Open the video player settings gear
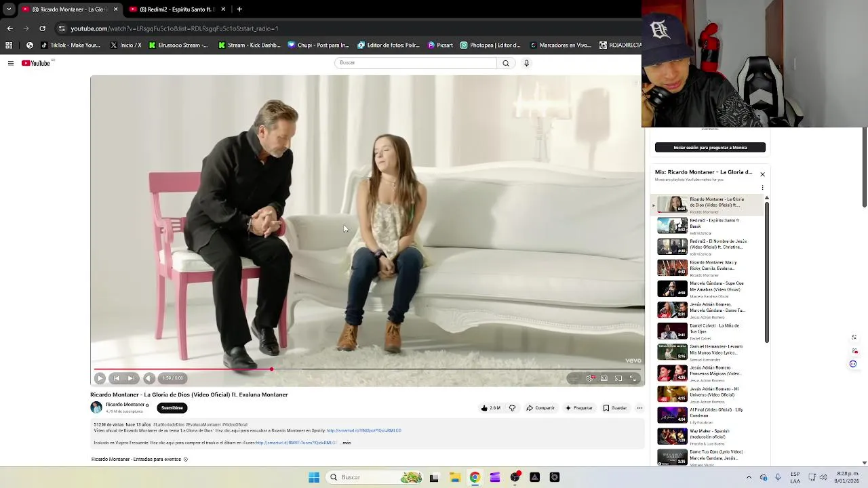Viewport: 868px width, 488px height. (x=590, y=378)
